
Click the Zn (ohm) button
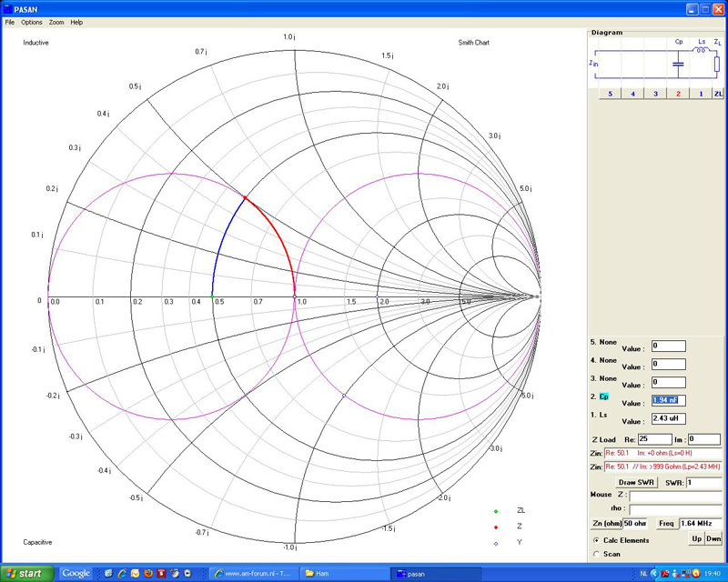coord(606,524)
